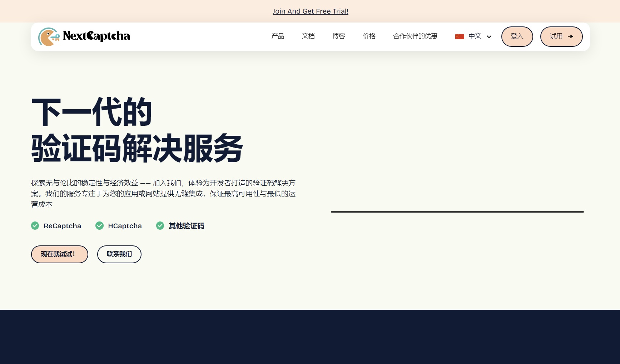Click the Chinese flag icon in navbar
620x364 pixels.
[460, 36]
